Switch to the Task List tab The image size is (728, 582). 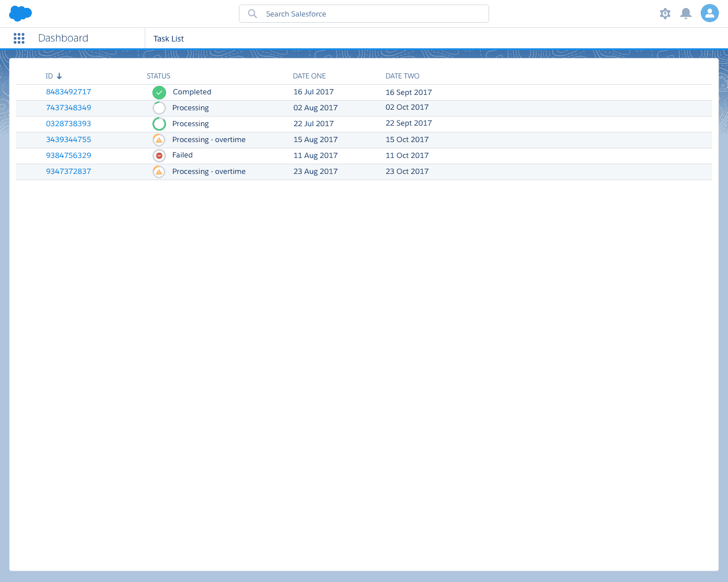[168, 39]
